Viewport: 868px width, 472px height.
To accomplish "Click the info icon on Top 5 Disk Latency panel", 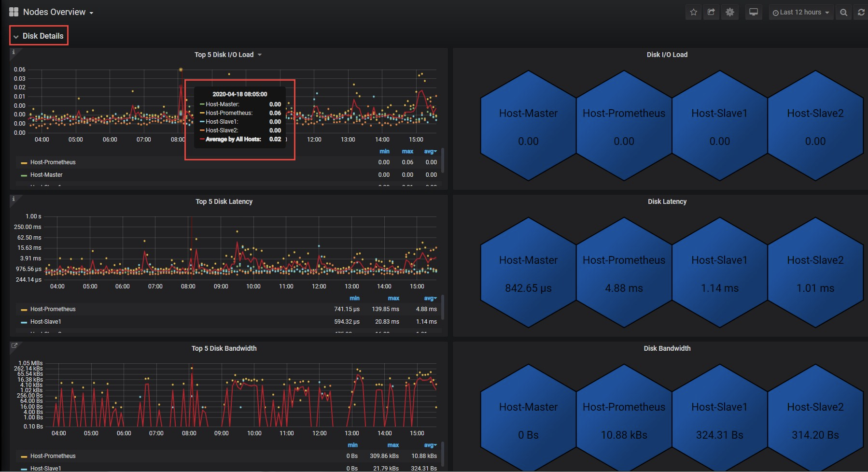I will coord(14,199).
